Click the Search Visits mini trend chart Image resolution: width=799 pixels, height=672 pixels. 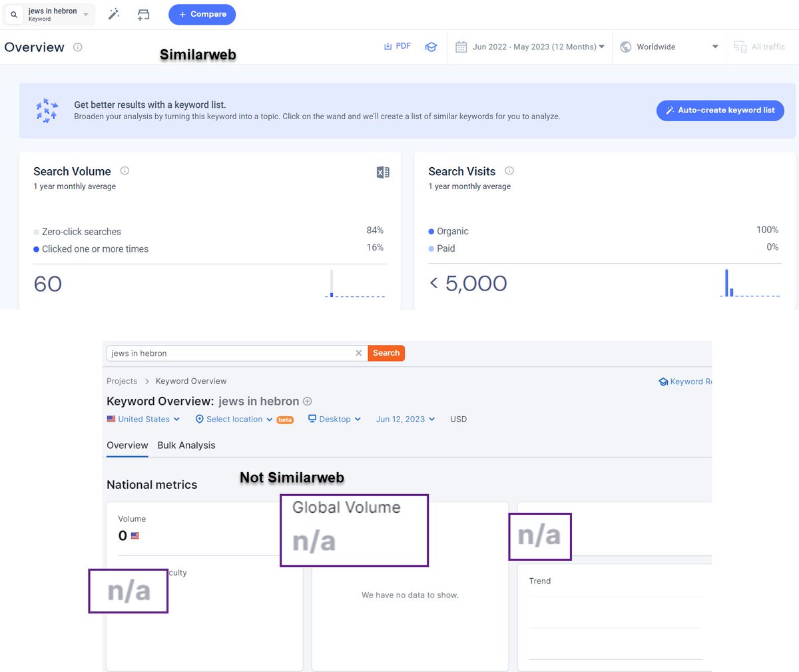click(x=750, y=282)
